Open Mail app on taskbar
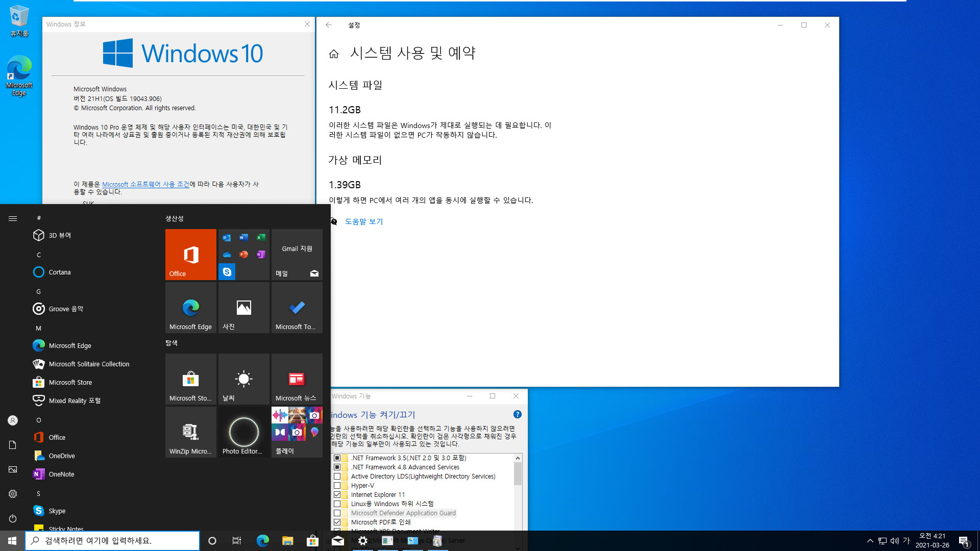Image resolution: width=980 pixels, height=551 pixels. point(338,540)
